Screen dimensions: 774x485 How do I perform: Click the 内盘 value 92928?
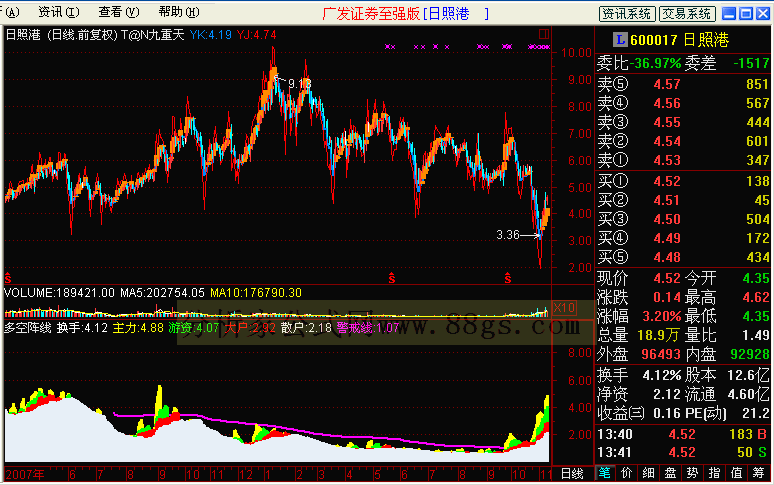[750, 354]
